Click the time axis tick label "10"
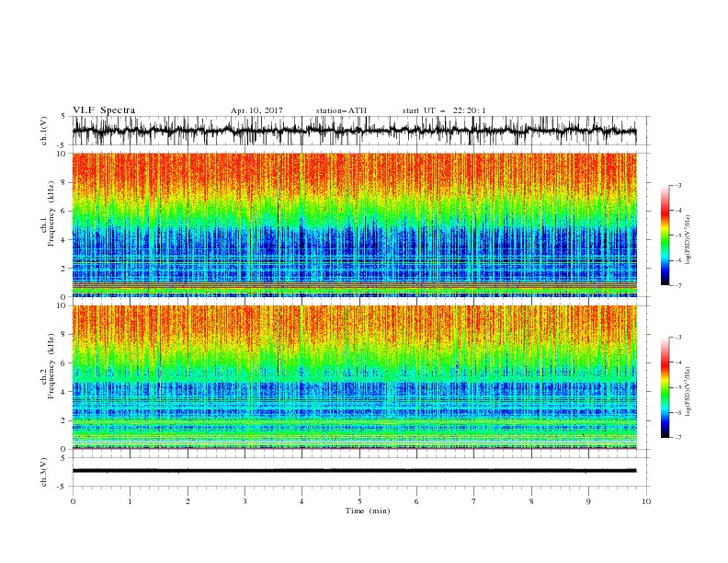728x563 pixels. pos(646,501)
